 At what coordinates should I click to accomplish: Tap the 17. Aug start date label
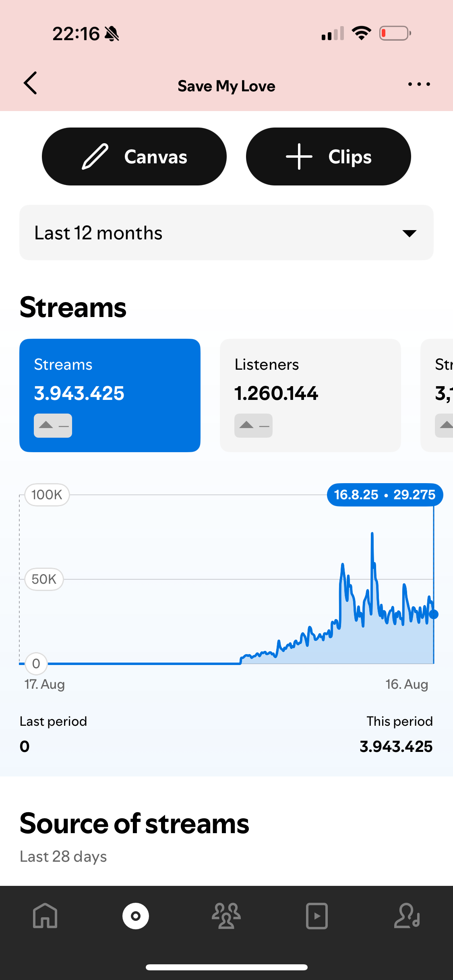coord(45,684)
